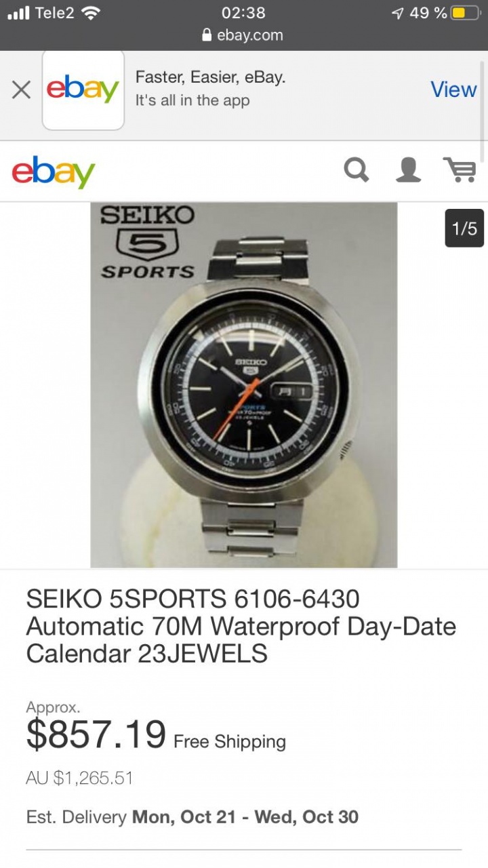The height and width of the screenshot is (868, 488).
Task: Tap the padlock icon beside ebay.com
Action: click(x=207, y=35)
